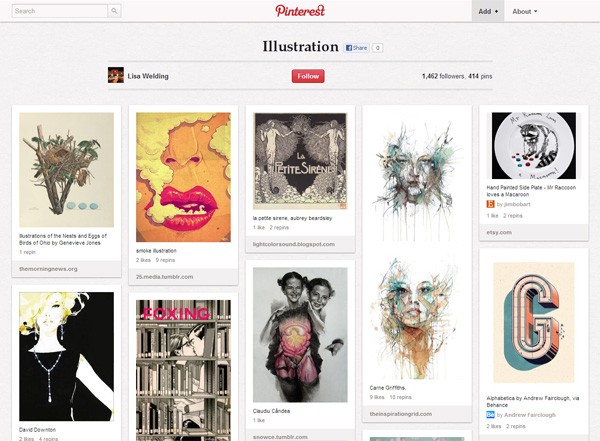Click the Facebook share count box
The image size is (600, 441).
[378, 48]
